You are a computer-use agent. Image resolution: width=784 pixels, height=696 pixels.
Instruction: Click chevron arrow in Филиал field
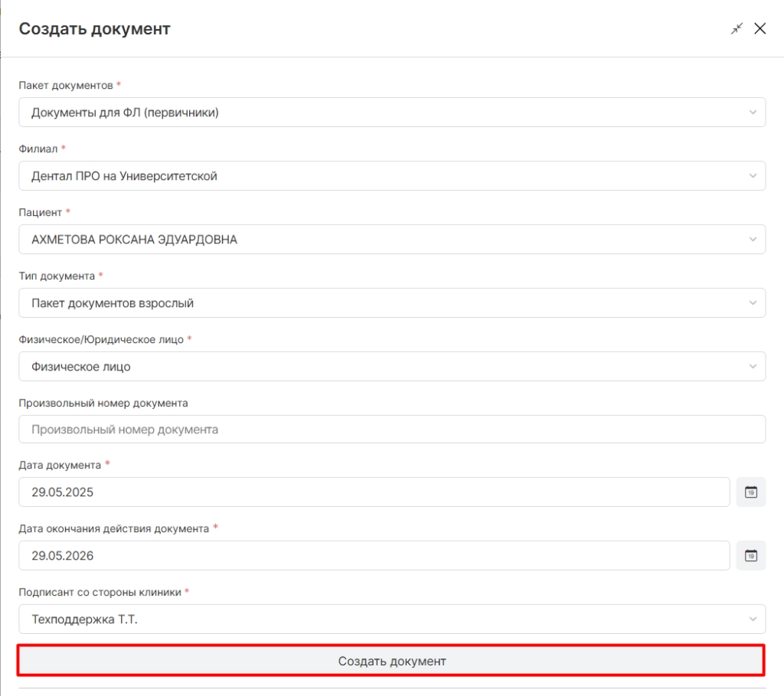[x=753, y=175]
